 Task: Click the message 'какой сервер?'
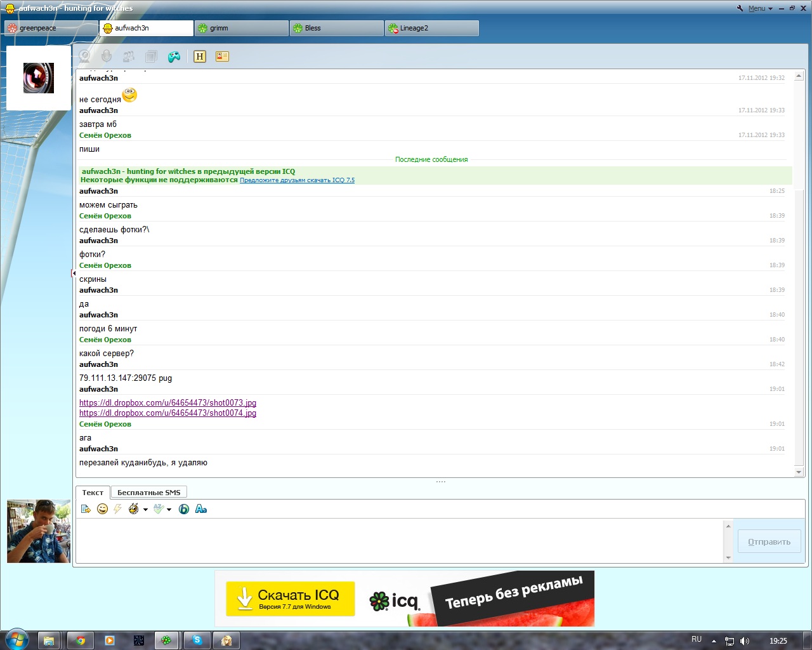[x=107, y=354]
